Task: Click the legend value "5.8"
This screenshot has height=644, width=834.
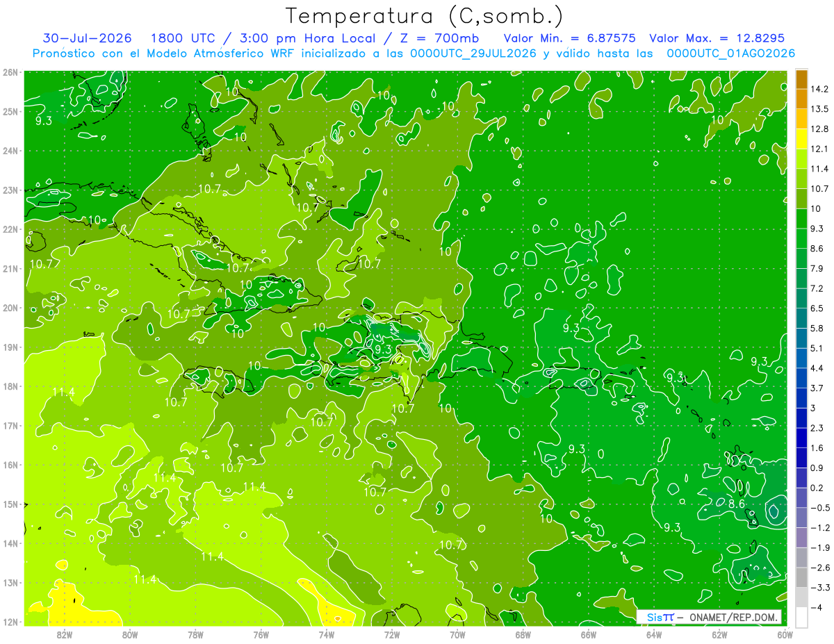Action: (x=817, y=328)
